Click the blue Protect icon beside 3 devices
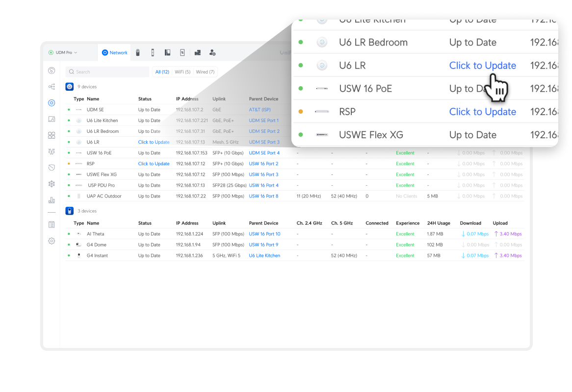This screenshot has height=392, width=572. point(70,211)
